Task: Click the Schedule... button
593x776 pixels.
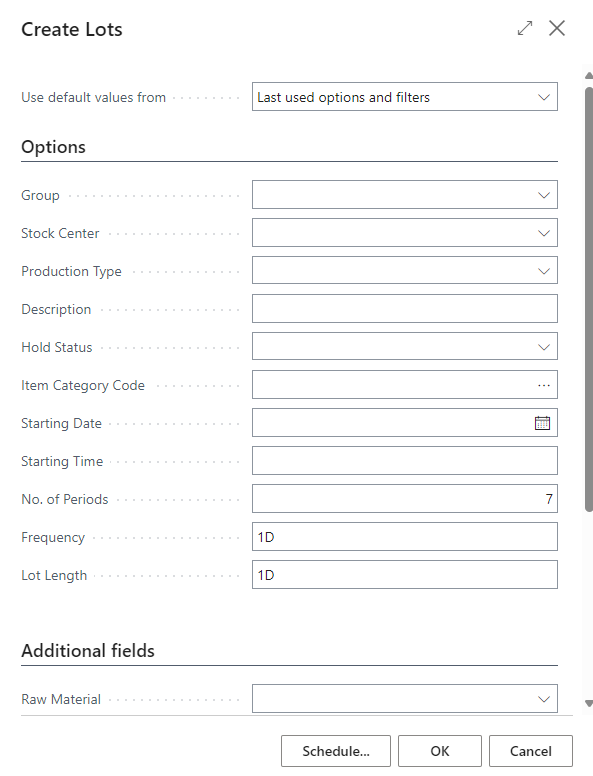Action: point(336,751)
